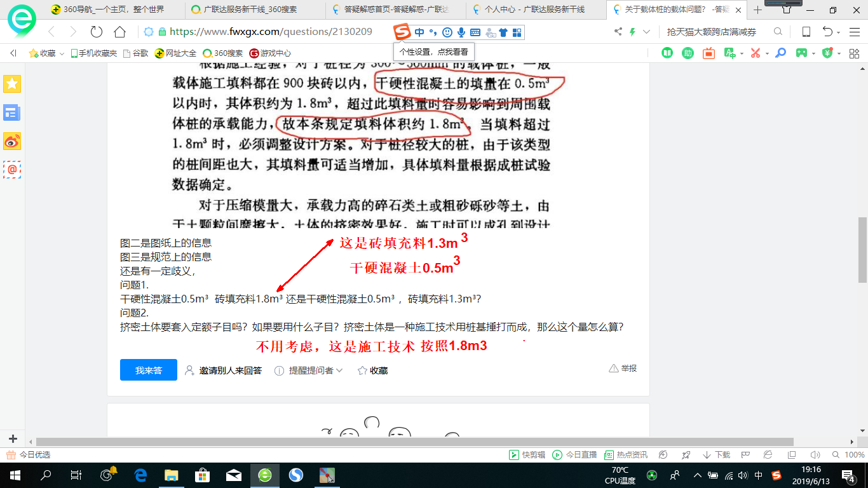
Task: Click the green lightning speed-mode icon
Action: 632,32
